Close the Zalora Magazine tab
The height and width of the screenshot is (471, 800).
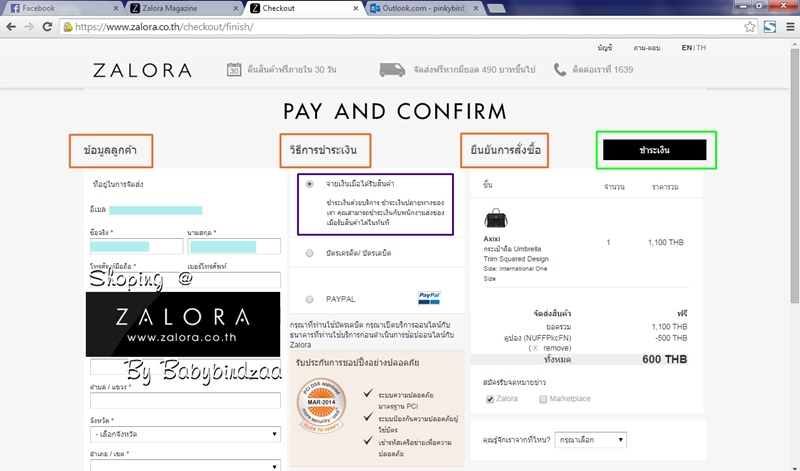point(236,8)
